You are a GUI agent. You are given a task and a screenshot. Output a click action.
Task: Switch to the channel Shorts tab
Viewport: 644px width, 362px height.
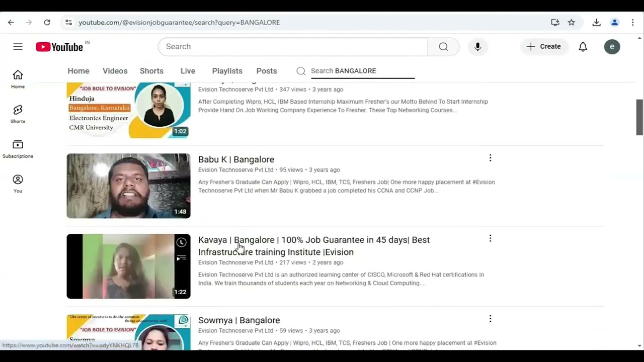[151, 71]
